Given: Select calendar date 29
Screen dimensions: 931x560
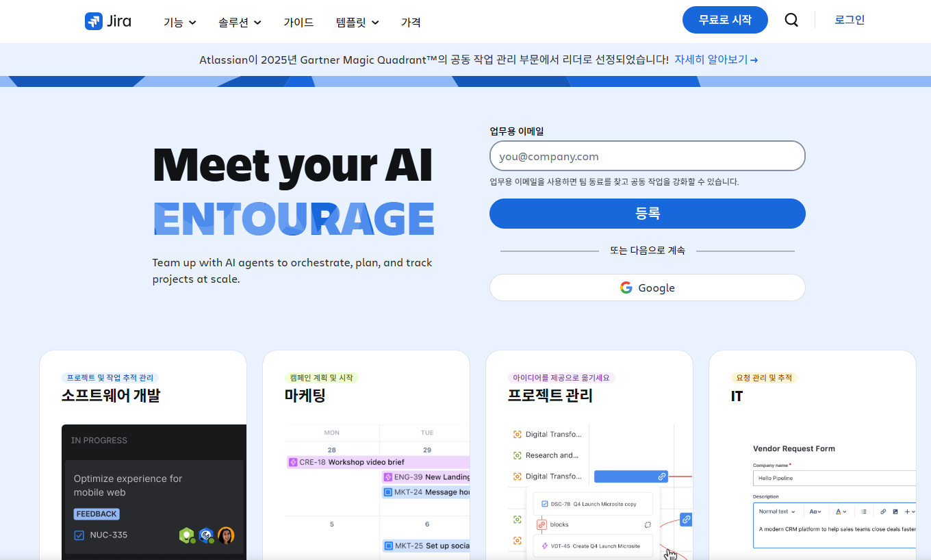Looking at the screenshot, I should tap(427, 450).
